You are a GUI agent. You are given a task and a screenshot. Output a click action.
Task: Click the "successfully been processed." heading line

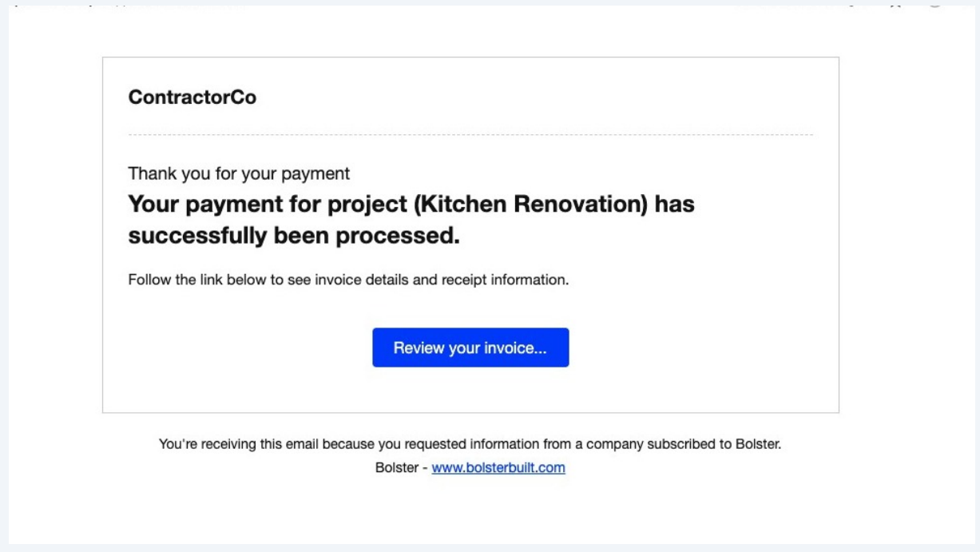(294, 237)
